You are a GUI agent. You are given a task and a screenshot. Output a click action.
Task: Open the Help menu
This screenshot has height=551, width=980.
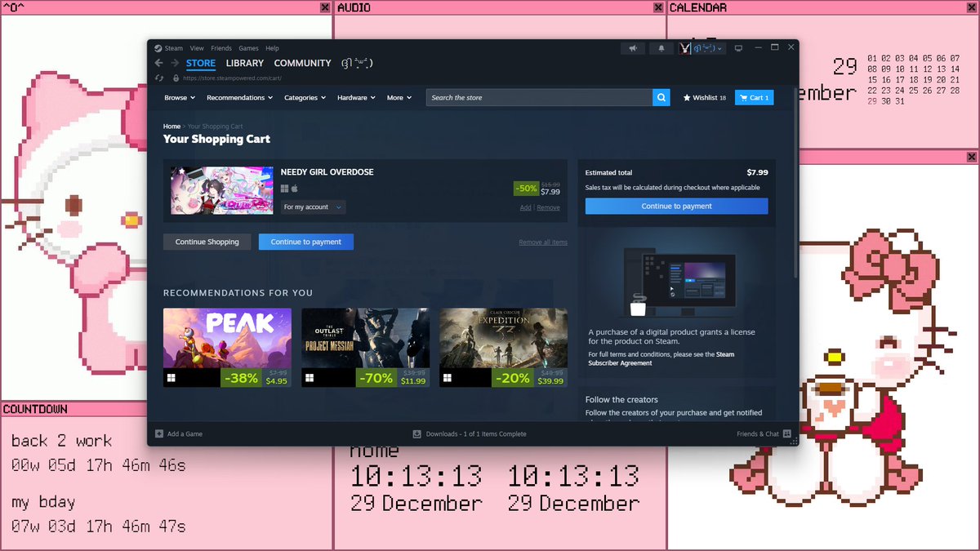272,48
